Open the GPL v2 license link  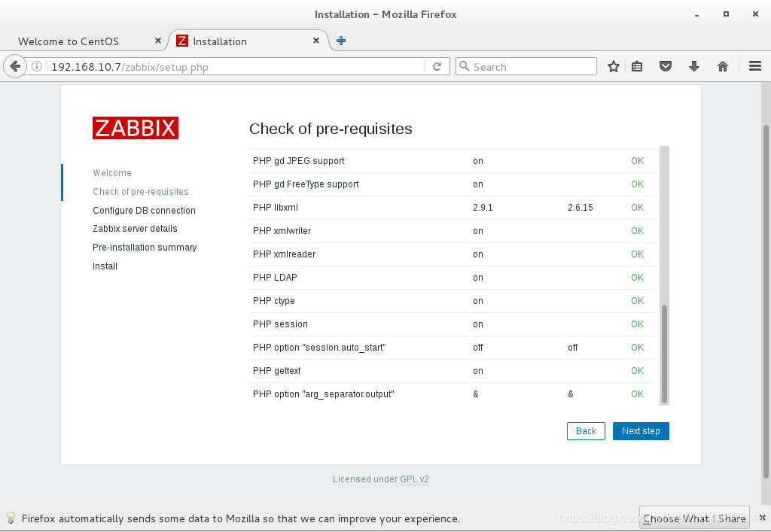[414, 479]
